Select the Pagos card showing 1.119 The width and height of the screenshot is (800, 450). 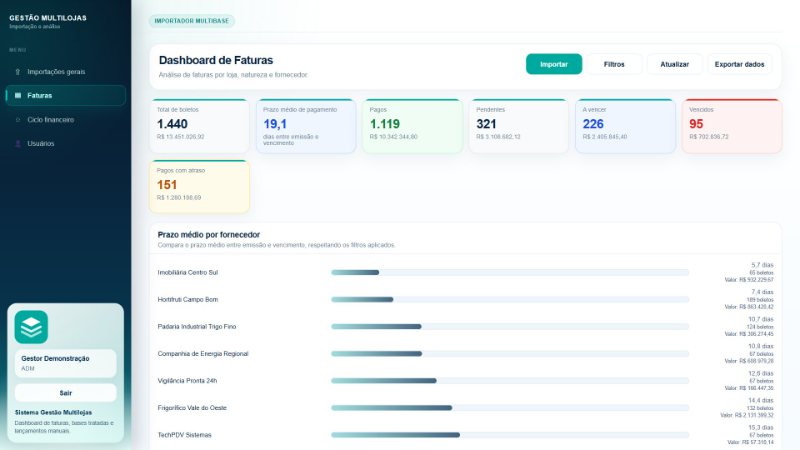click(412, 126)
